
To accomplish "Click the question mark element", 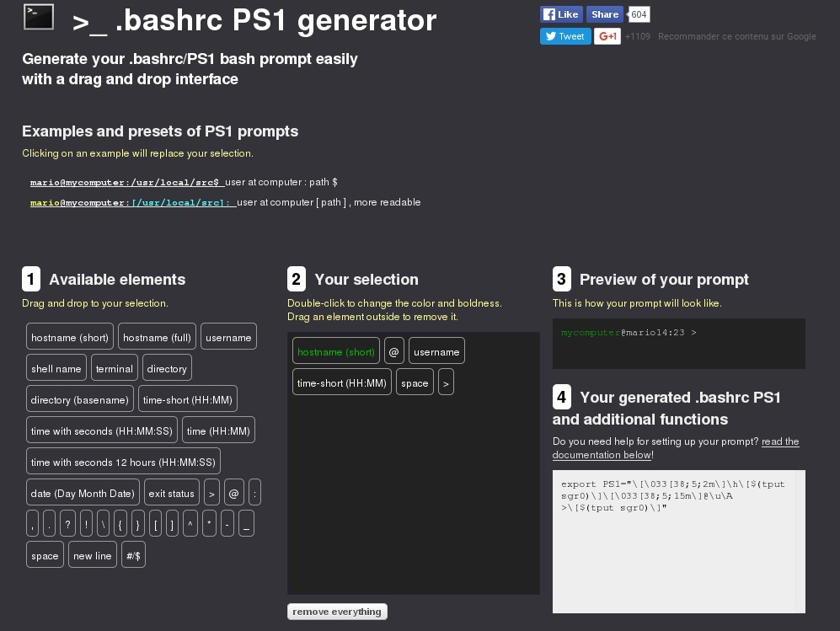I will tap(68, 523).
